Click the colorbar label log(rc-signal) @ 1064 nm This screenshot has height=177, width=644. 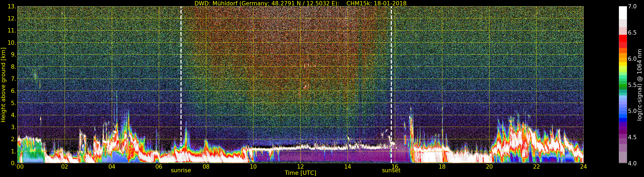639,85
